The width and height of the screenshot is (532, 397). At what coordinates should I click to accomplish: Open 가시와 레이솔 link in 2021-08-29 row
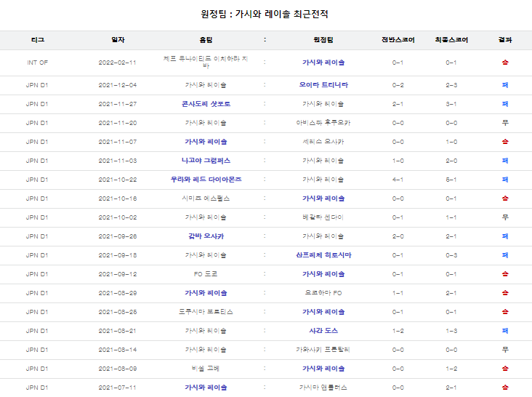tap(206, 293)
